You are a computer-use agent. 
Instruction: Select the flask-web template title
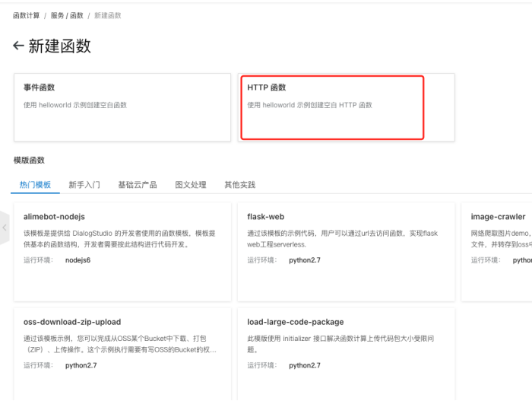[266, 217]
